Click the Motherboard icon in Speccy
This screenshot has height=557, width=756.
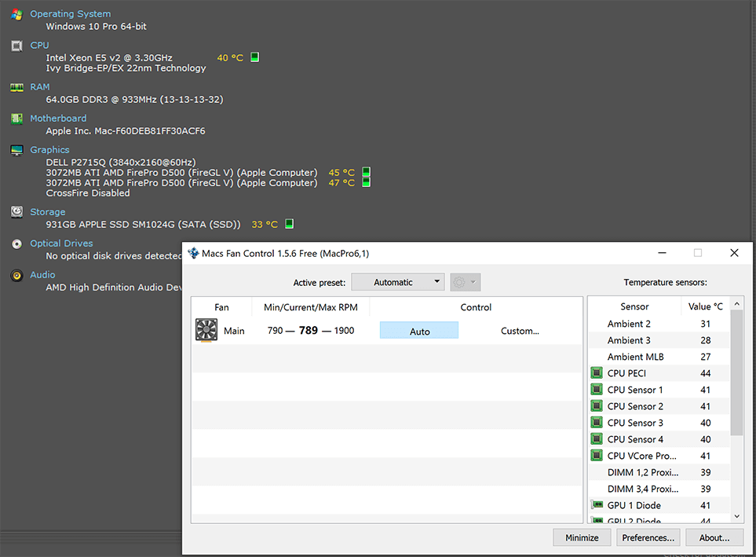point(16,119)
